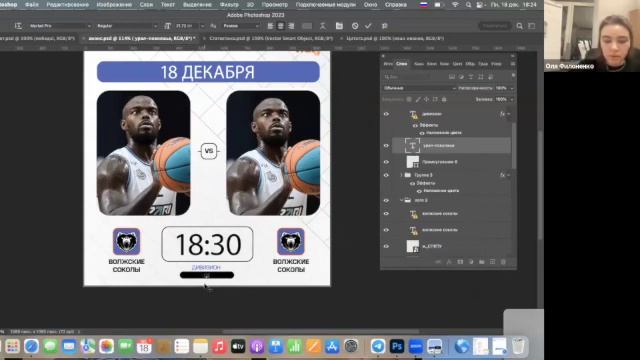This screenshot has width=640, height=360.
Task: Open font family dropdown
Action: tap(59, 26)
